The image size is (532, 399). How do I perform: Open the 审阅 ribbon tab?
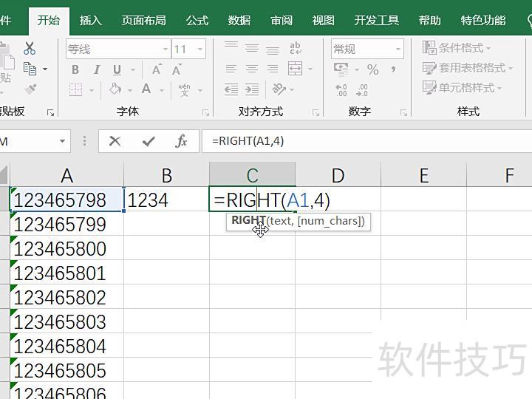point(282,21)
